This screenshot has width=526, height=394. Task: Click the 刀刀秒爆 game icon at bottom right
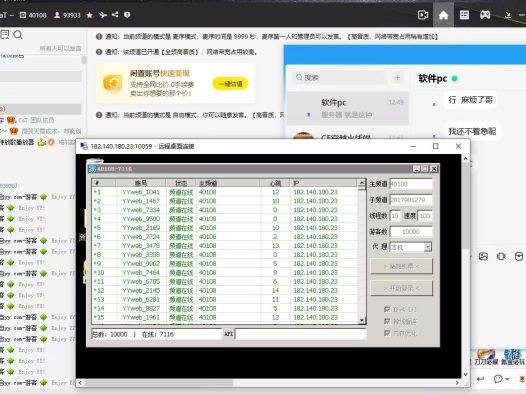pyautogui.click(x=486, y=357)
